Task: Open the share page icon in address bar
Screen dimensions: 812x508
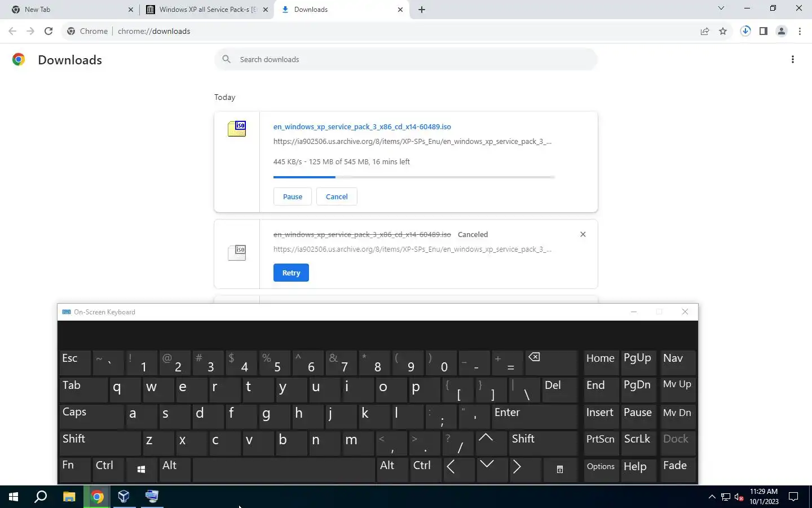Action: (x=705, y=31)
